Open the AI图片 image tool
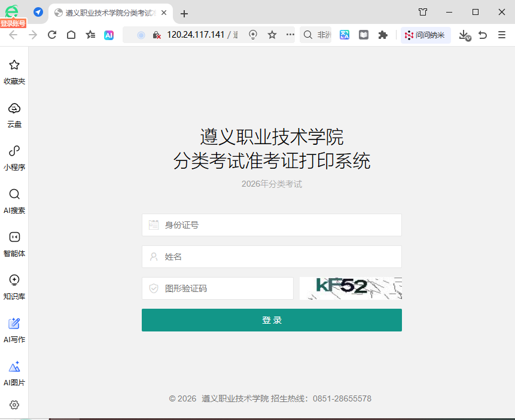 point(14,373)
